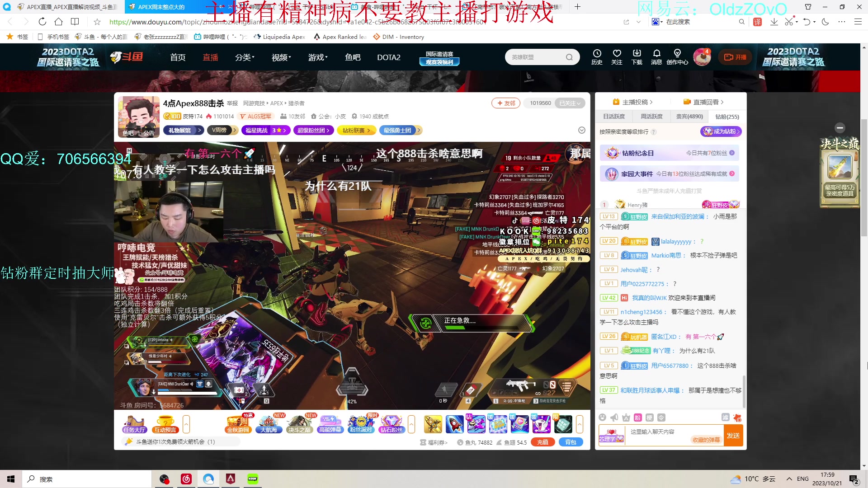Open the 关注 heart follow list
Viewport: 868px width, 488px height.
[617, 57]
